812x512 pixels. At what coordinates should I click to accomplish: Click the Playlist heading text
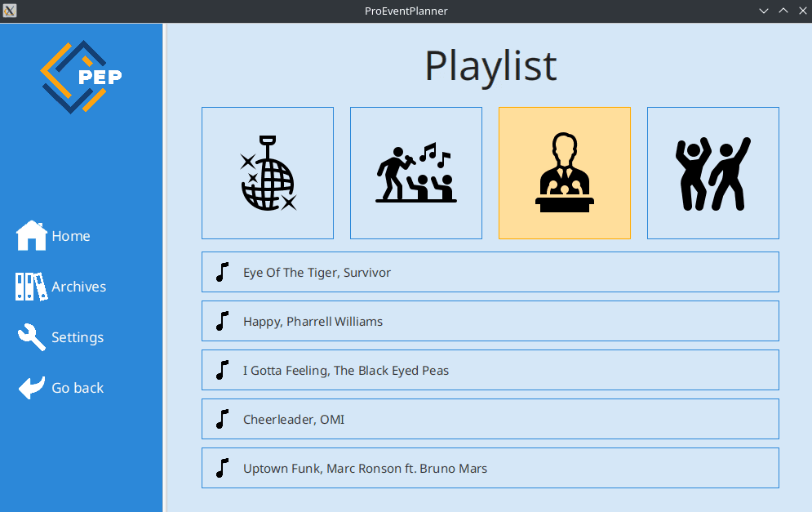490,66
